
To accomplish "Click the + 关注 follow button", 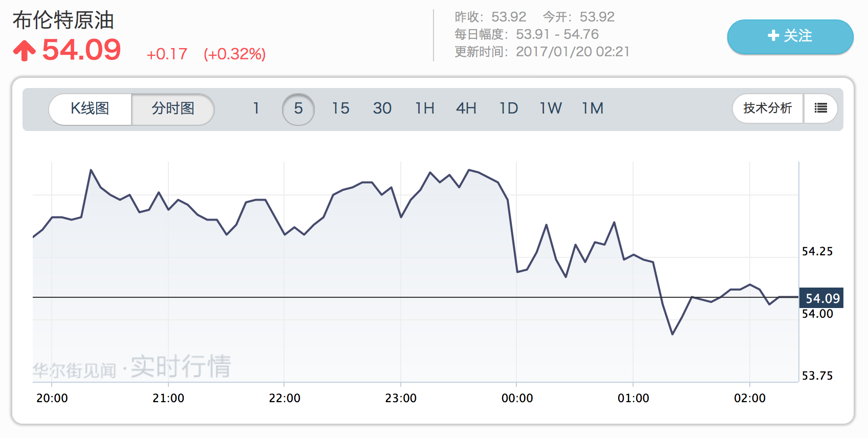I will click(x=790, y=36).
